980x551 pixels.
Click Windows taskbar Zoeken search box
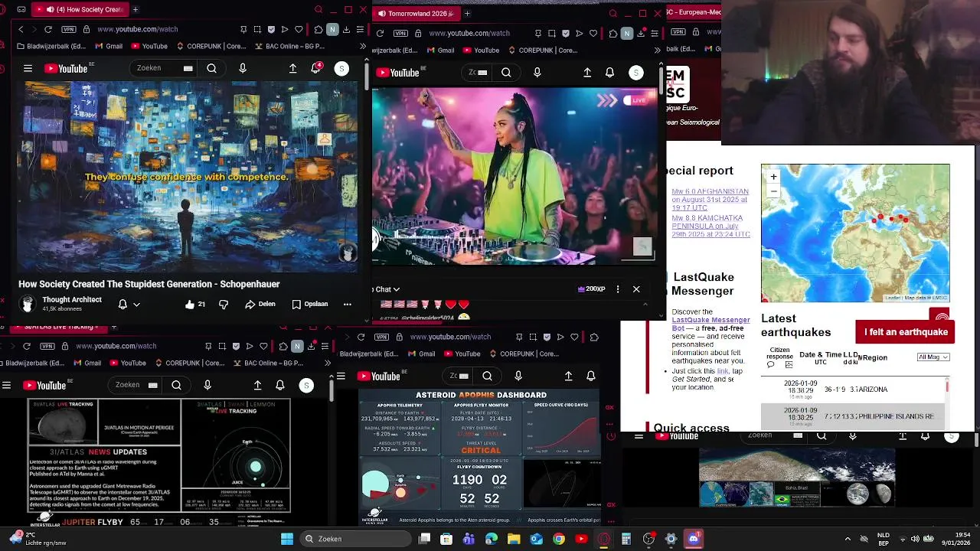click(x=354, y=539)
